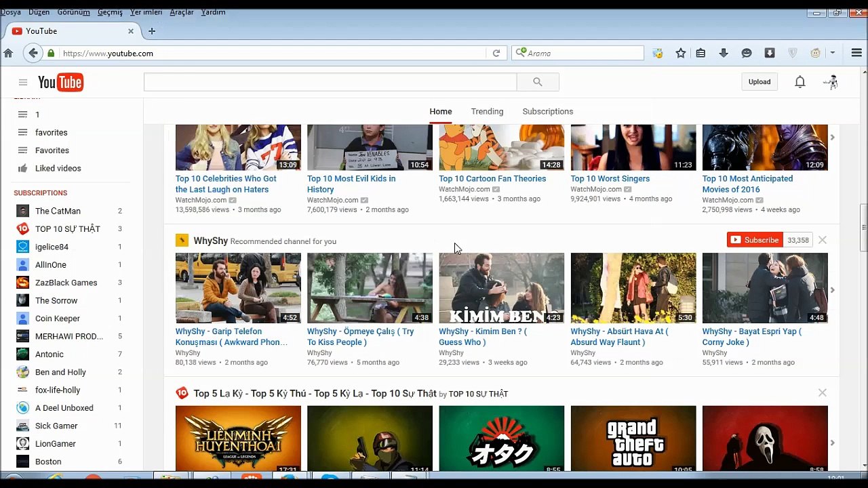The height and width of the screenshot is (488, 868).
Task: Open dropdown arrow beside monkey toolbar icon
Action: [x=832, y=53]
